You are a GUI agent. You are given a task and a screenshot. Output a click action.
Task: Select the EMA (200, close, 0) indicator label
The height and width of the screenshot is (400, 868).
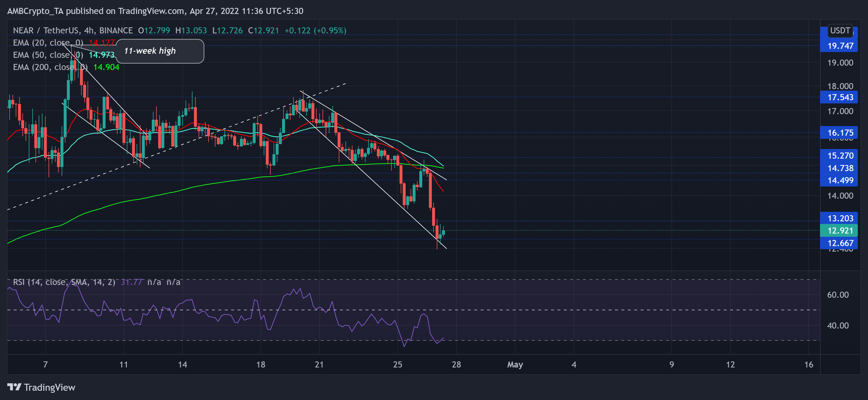pos(50,67)
